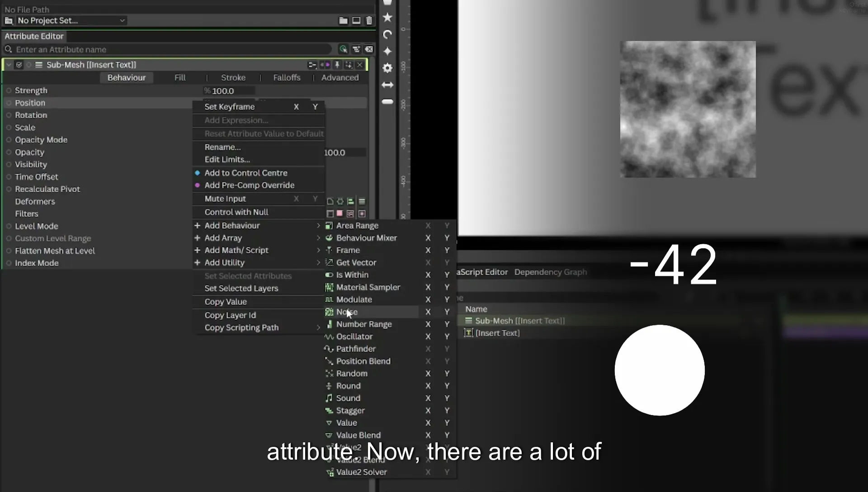Click the hamburger icon left of Sub-Mesh title
Viewport: 868px width, 492px height.
point(39,65)
